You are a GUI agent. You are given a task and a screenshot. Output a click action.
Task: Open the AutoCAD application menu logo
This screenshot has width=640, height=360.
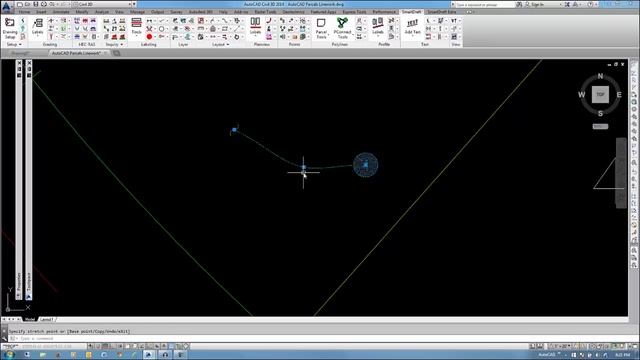pos(7,7)
